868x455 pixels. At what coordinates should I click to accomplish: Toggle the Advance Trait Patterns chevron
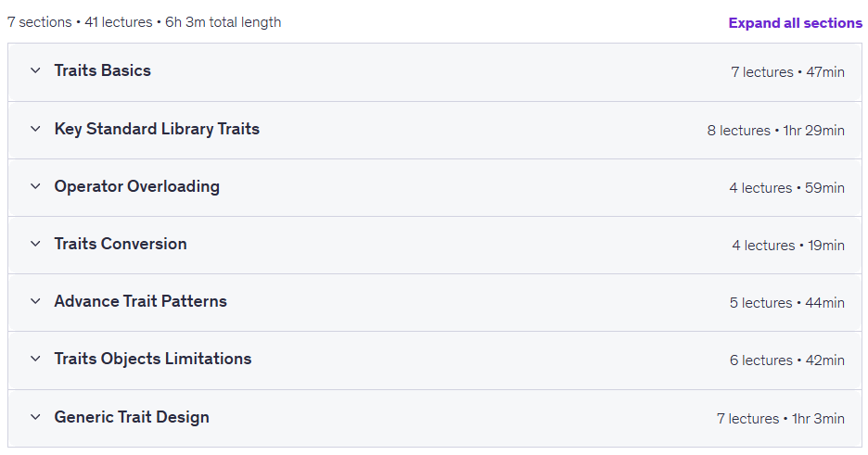[35, 301]
